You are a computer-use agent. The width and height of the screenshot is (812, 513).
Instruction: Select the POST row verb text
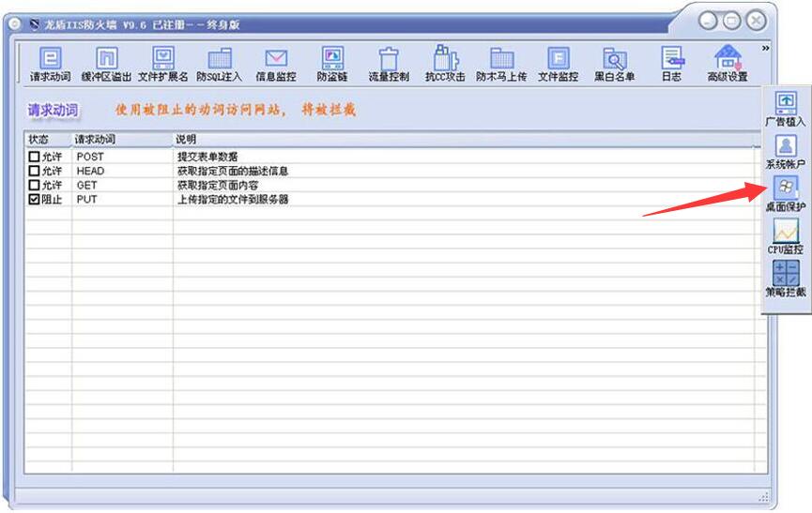pos(90,157)
